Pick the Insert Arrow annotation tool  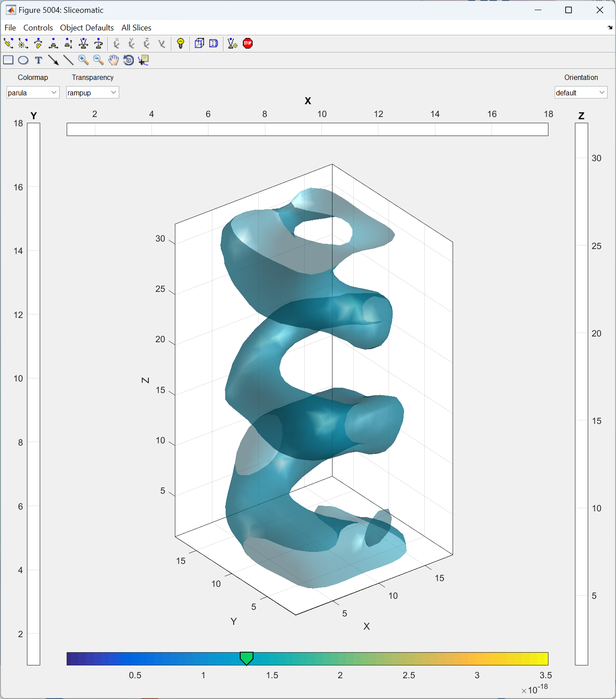[53, 60]
